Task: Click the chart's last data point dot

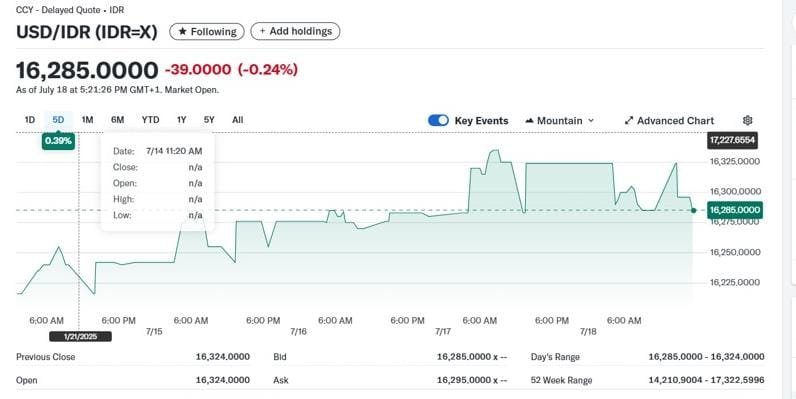Action: 694,210
